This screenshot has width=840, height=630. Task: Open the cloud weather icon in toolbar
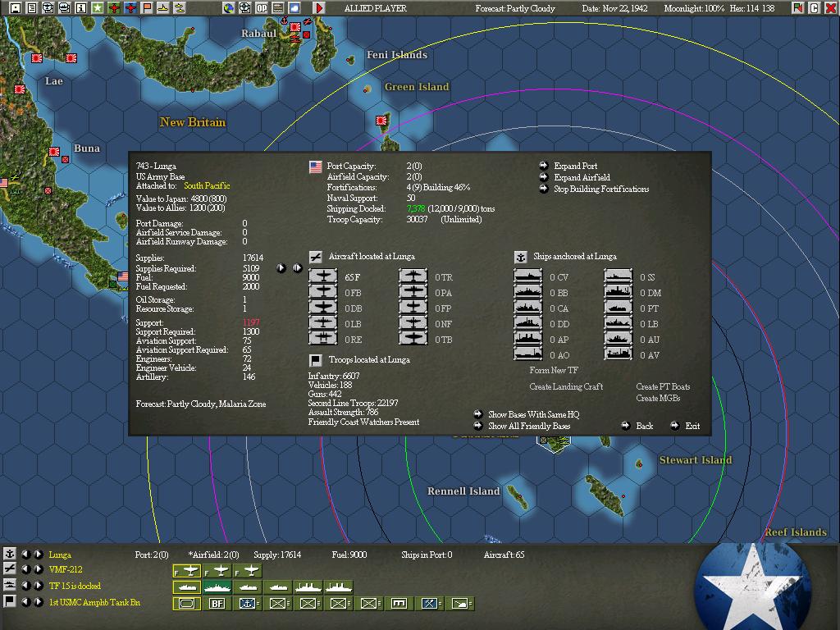point(294,7)
